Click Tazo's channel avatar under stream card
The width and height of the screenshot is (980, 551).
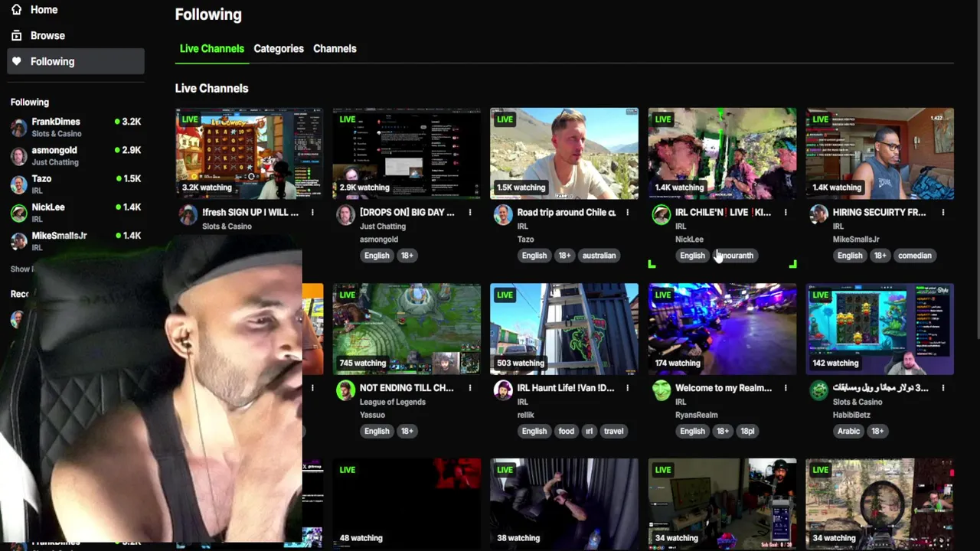pyautogui.click(x=503, y=215)
